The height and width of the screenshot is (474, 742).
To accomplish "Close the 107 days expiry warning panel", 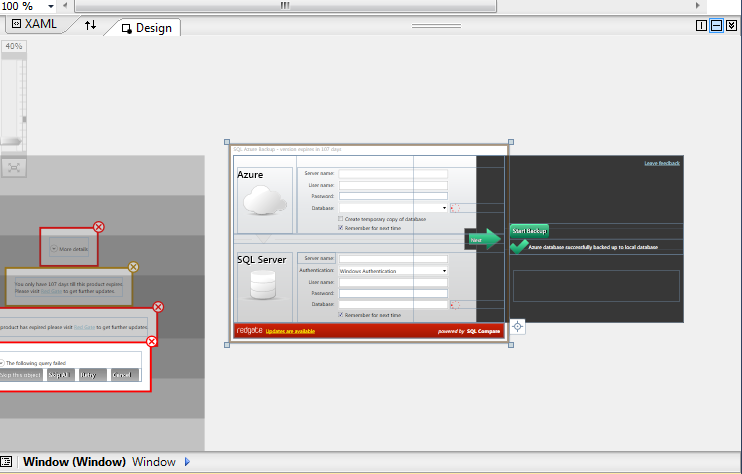I will tap(133, 267).
